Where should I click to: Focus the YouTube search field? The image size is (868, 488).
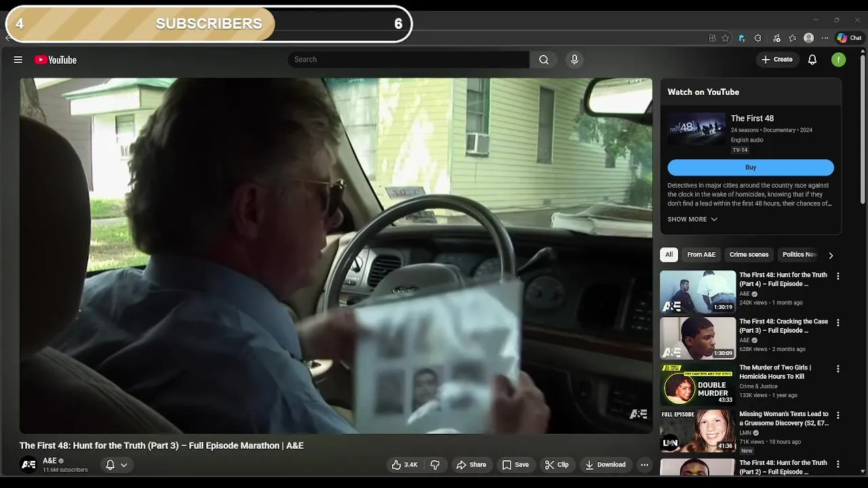point(408,60)
